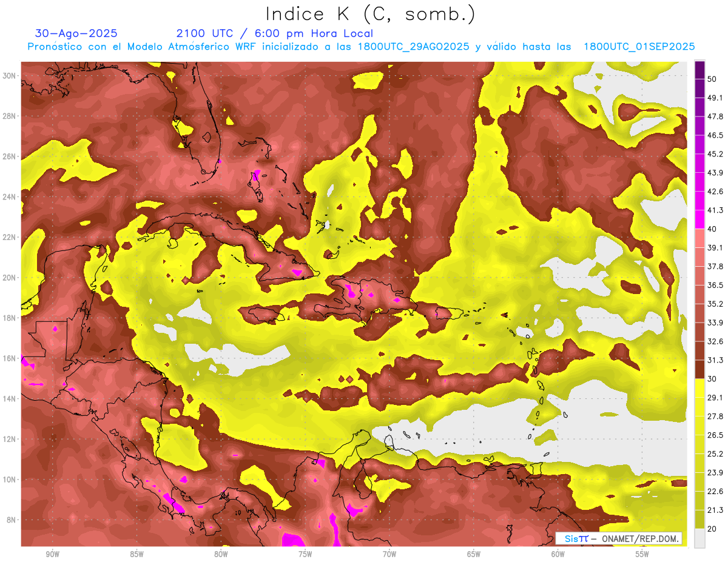Image resolution: width=728 pixels, height=562 pixels.
Task: Click the 65W longitude axis label
Action: [474, 555]
